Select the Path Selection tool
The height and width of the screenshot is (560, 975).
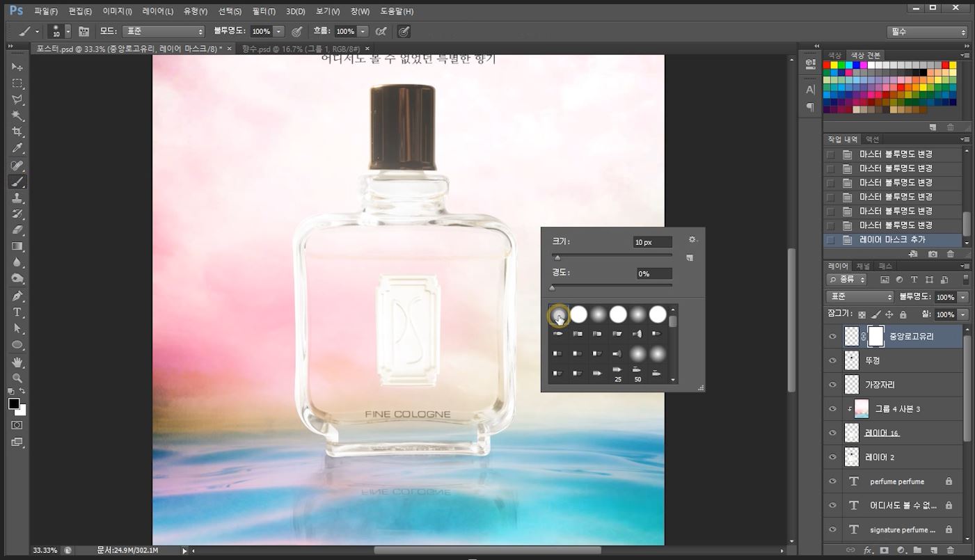[17, 328]
